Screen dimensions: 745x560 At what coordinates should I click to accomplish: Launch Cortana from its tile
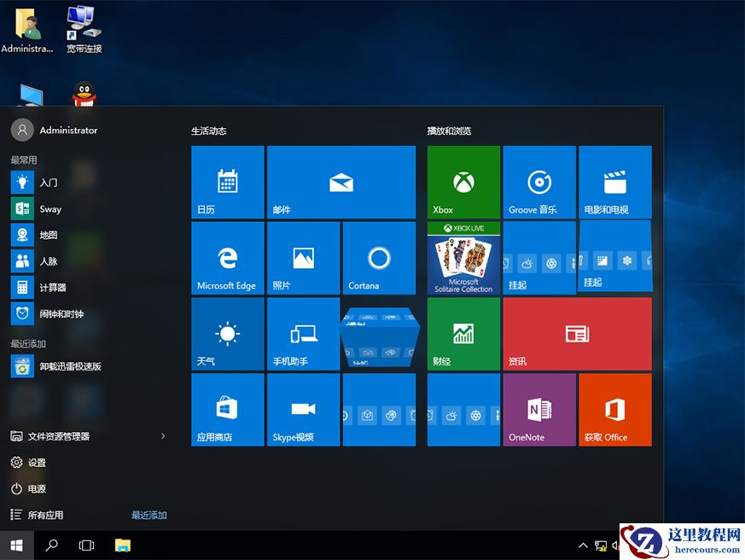(378, 258)
